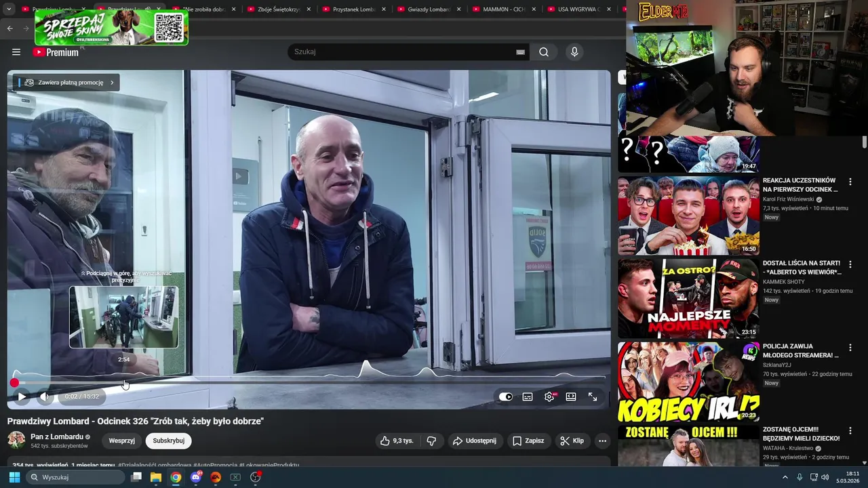Screen dimensions: 868x488
Task: Click the #DziałalnośćLombardowa hashtag
Action: 154,466
